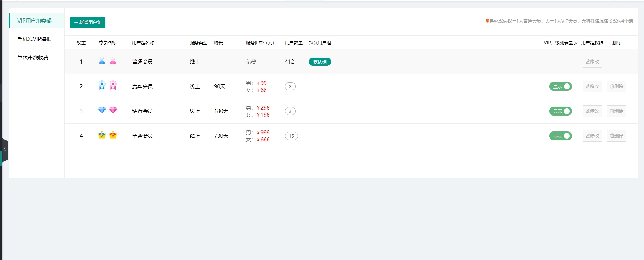Switch to 手机端VIP海报 tab
Image resolution: width=644 pixels, height=260 pixels.
coord(37,39)
